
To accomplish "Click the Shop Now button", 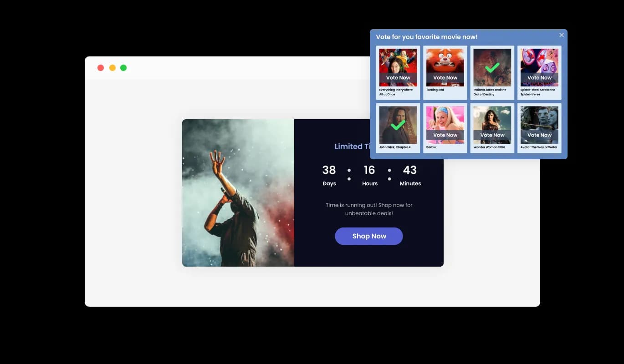I will (369, 236).
